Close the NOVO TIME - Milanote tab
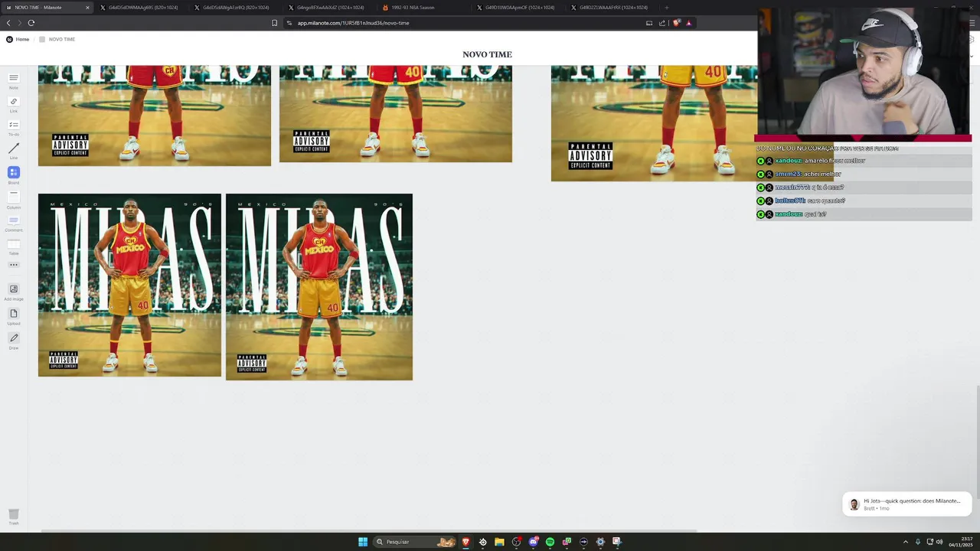Image resolution: width=980 pixels, height=551 pixels. (87, 8)
